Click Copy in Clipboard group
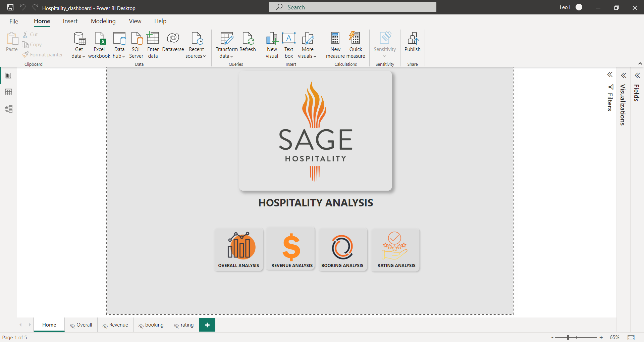The image size is (644, 342). [32, 44]
